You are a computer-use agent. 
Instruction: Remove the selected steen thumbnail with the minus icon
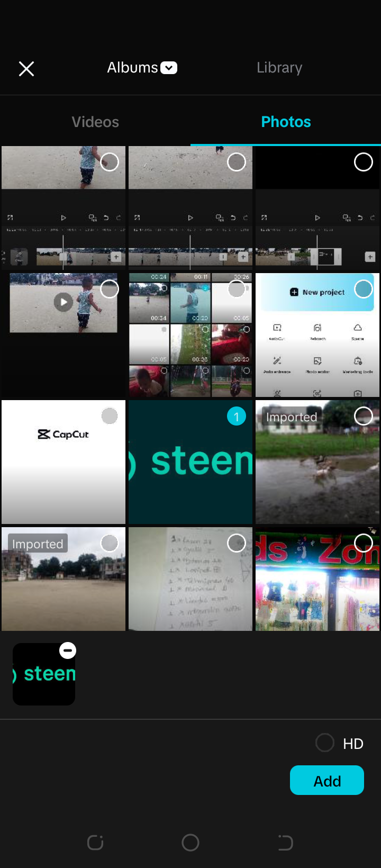coord(68,650)
